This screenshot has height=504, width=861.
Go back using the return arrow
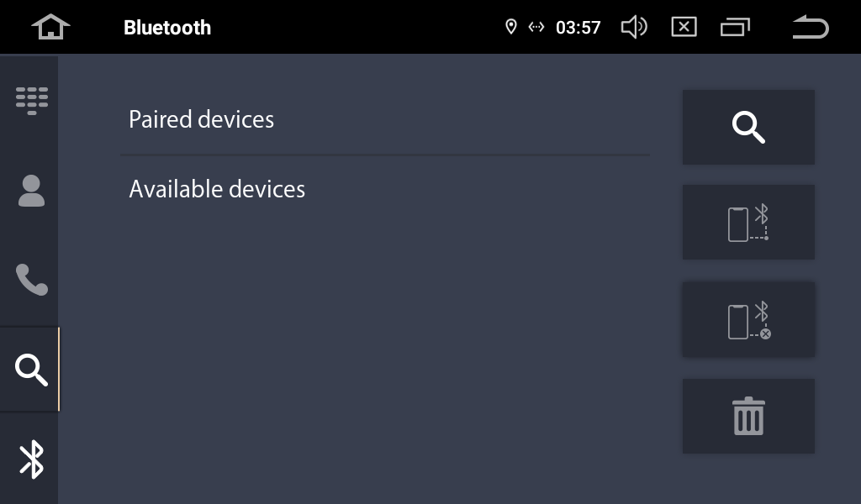coord(810,28)
